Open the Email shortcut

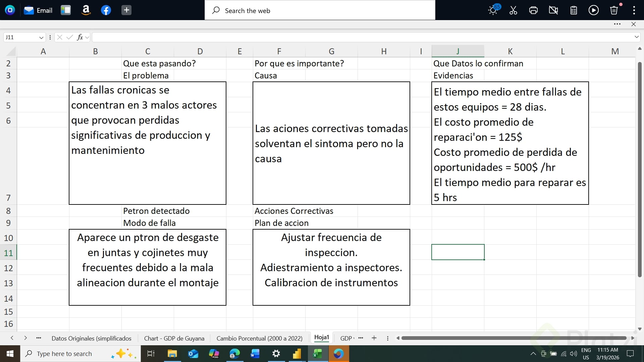point(38,10)
